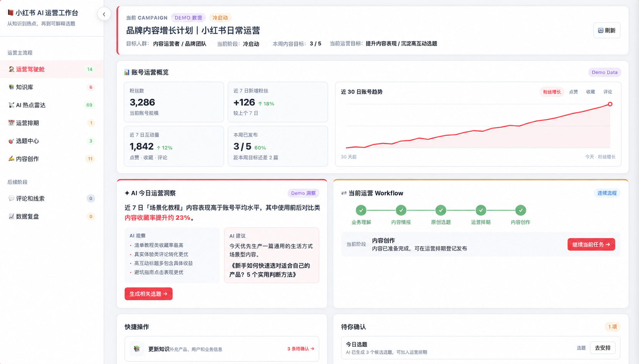
Task: Click the 内容情报 completed step checkmark
Action: click(401, 210)
